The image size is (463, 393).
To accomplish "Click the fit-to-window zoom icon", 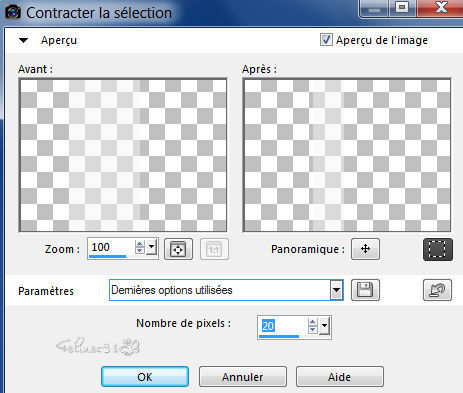I will (178, 249).
